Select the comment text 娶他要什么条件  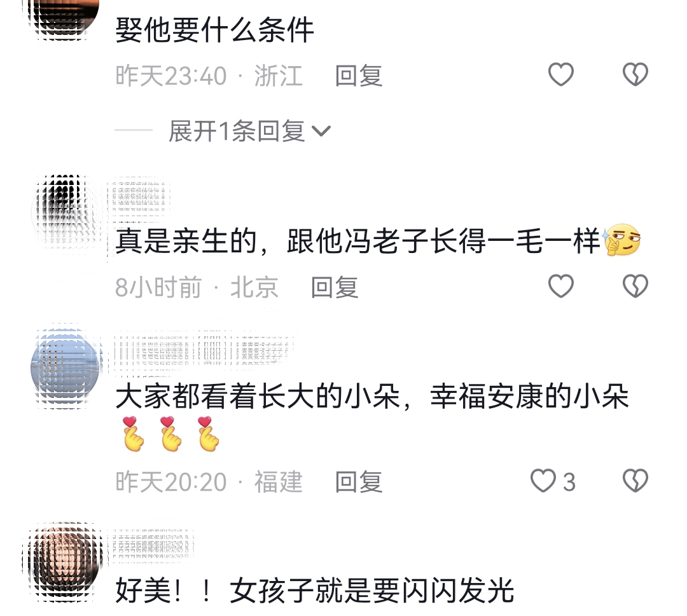click(x=215, y=31)
